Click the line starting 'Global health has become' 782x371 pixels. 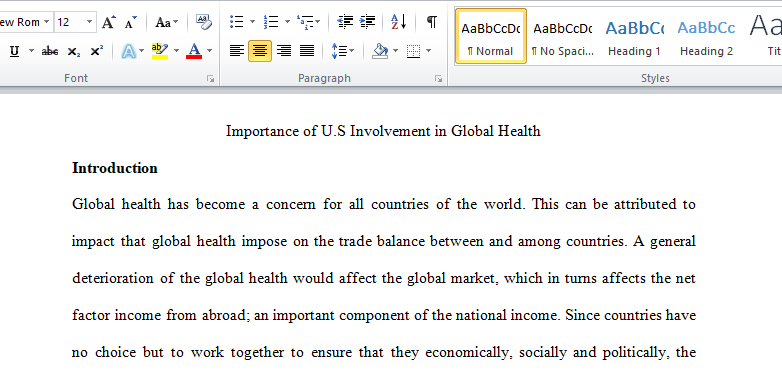384,205
